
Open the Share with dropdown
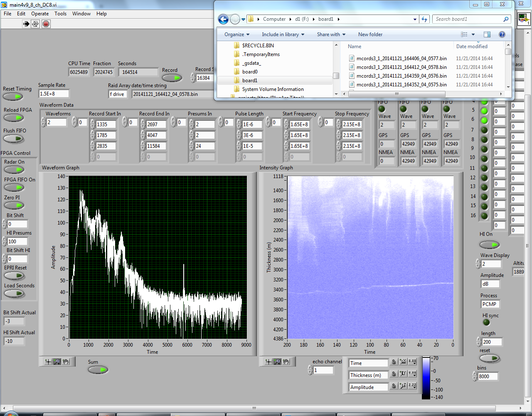tap(331, 34)
